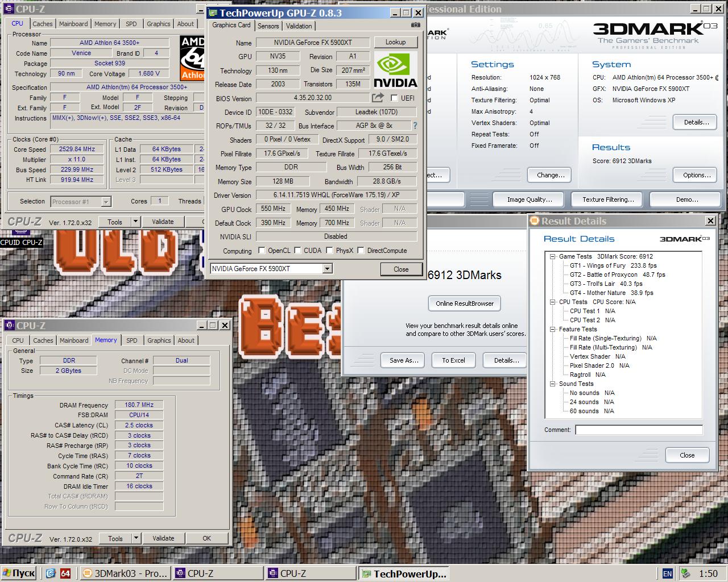
Task: Click the Image Quality... button
Action: click(x=530, y=199)
